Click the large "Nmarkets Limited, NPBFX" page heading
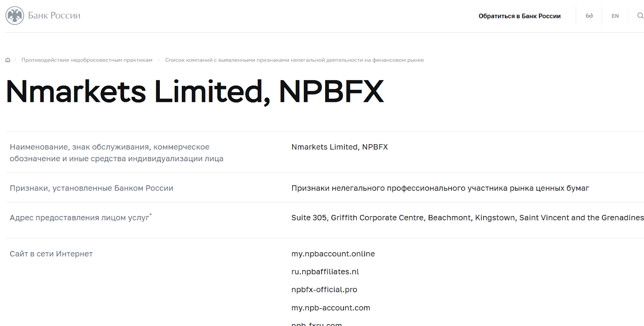Screen dimensions: 644x326 (x=195, y=91)
